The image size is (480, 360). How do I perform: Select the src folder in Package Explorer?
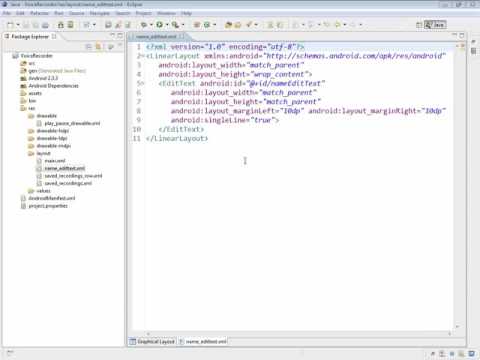28,63
